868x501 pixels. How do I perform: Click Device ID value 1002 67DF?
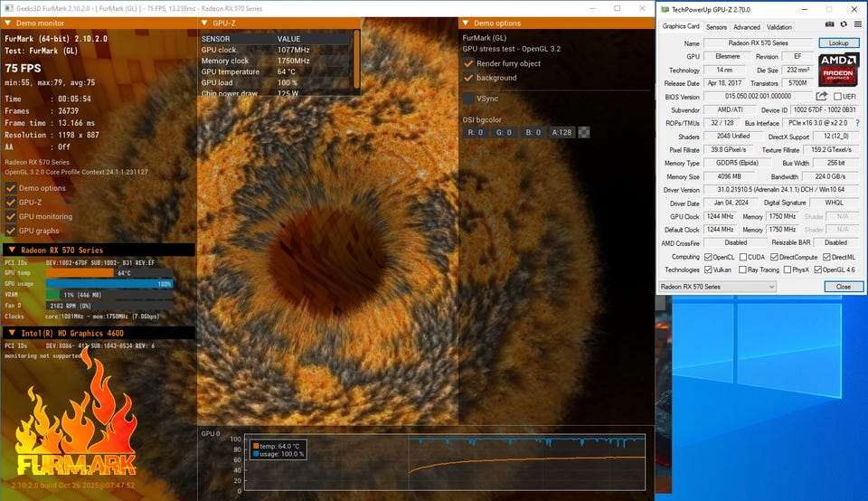pos(825,109)
